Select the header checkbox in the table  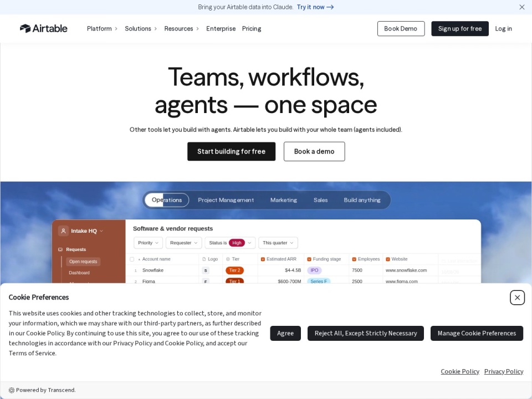pos(132,259)
